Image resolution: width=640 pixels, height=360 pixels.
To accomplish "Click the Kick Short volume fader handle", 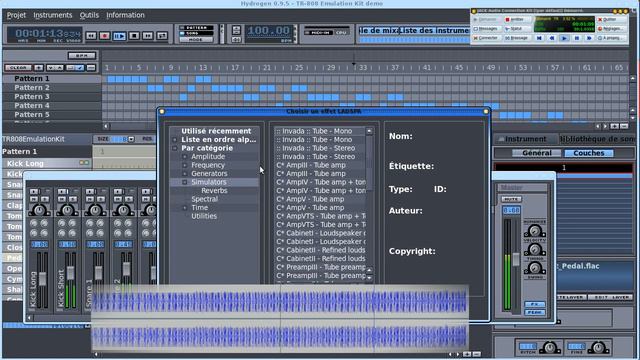I will (x=71, y=273).
